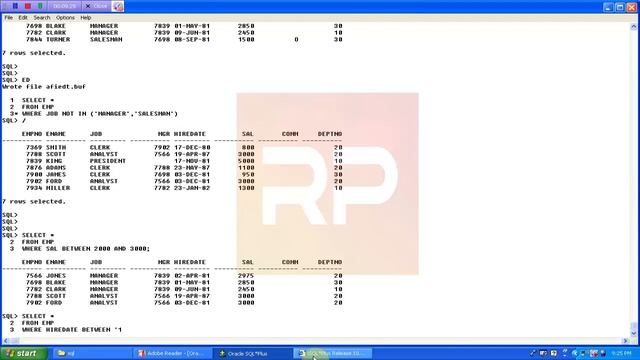Click the line 'WHERE JOB NOT IN' query text
The image size is (640, 360).
pos(100,113)
